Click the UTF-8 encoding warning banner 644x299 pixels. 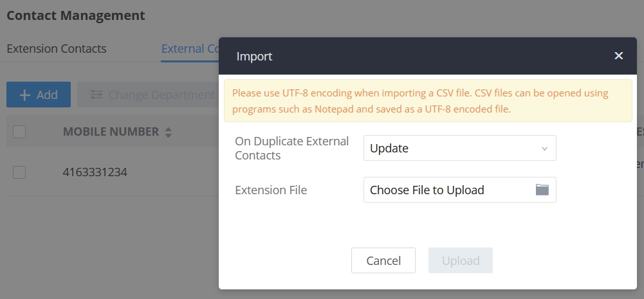(427, 101)
